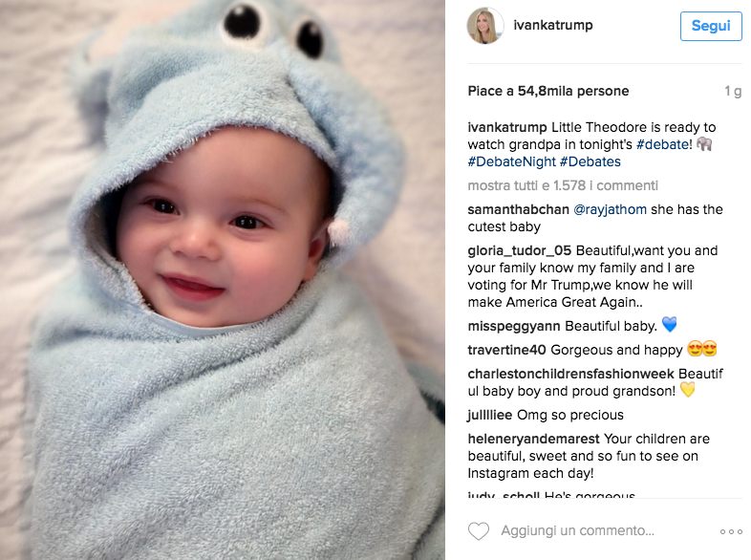
Task: Open julllliee's profile
Action: point(490,415)
